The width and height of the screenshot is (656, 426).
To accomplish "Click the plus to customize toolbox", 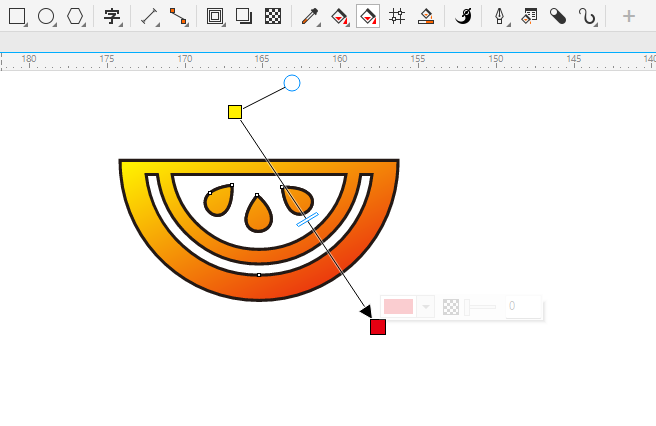I will [628, 16].
